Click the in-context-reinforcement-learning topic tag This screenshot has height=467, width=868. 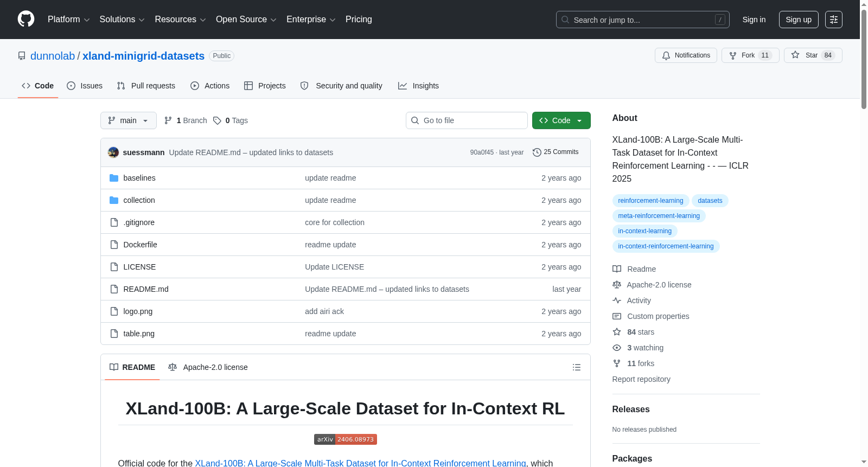tap(666, 246)
